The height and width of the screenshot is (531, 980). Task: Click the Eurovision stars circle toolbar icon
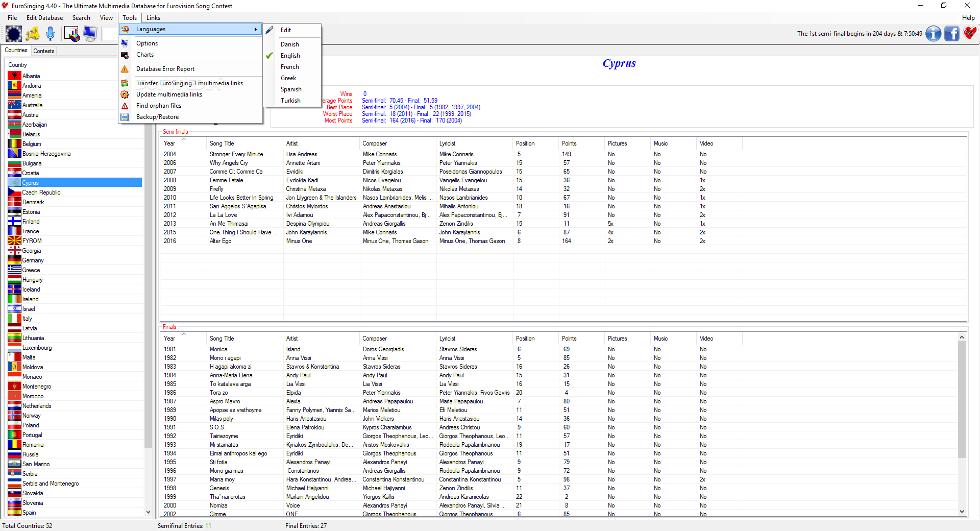[14, 34]
